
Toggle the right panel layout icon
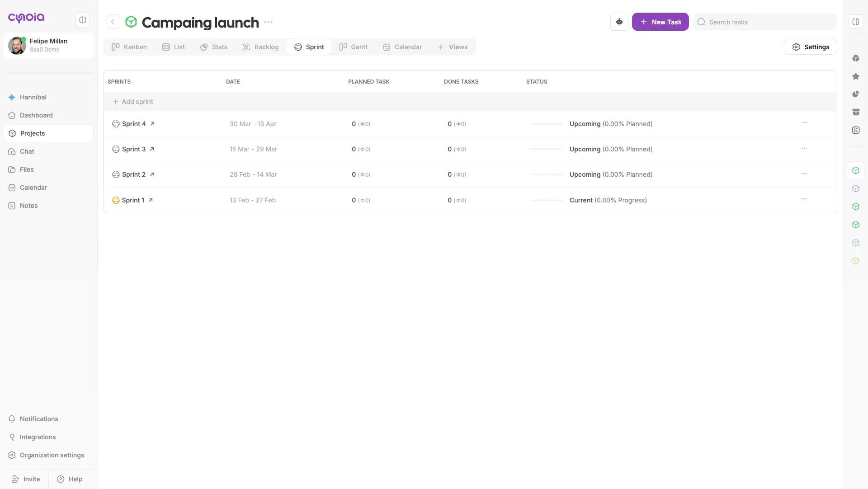[855, 22]
